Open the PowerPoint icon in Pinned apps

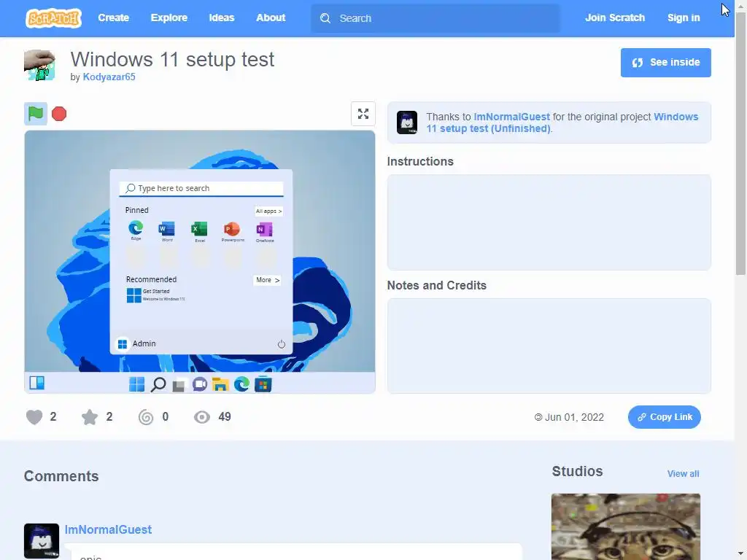click(232, 229)
